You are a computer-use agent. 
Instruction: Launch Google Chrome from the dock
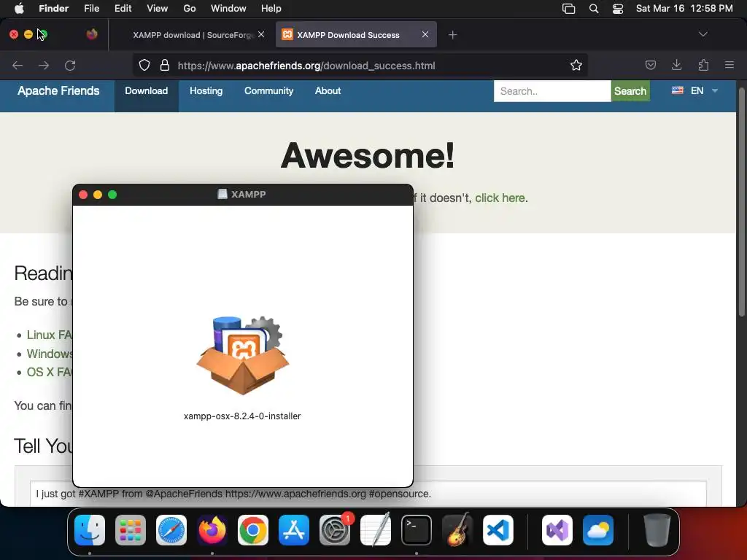click(253, 530)
